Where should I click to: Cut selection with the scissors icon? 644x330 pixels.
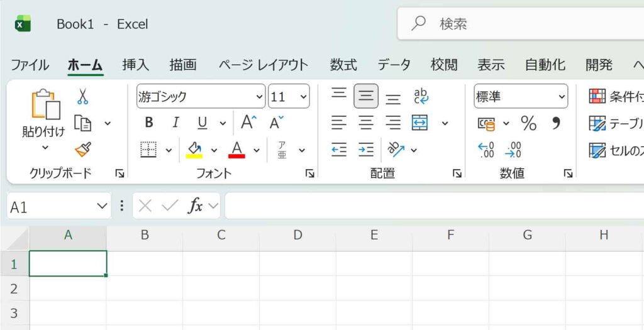[x=82, y=96]
